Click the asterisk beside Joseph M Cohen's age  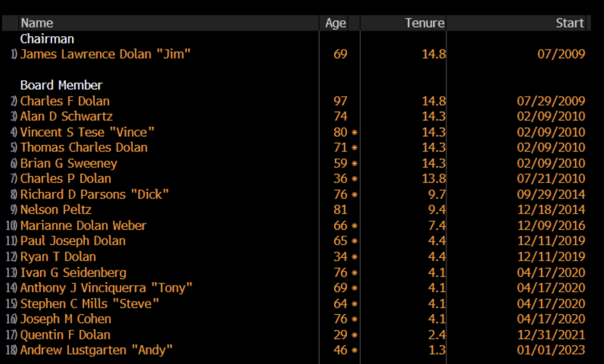[355, 320]
